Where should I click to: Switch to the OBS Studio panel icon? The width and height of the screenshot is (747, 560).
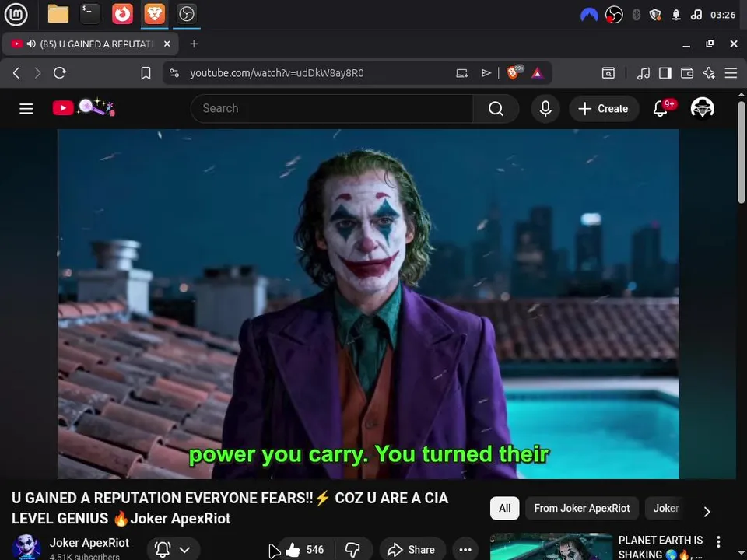pos(186,14)
